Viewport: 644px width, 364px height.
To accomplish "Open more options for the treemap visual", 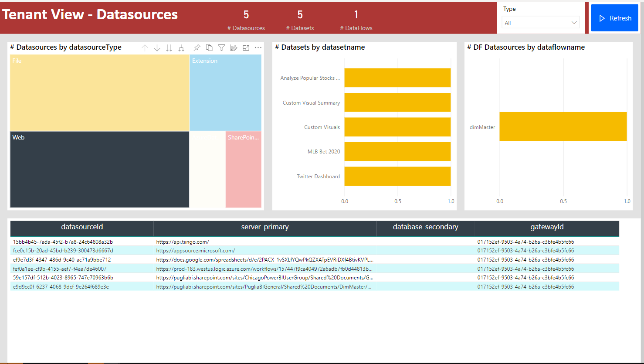I will (258, 48).
